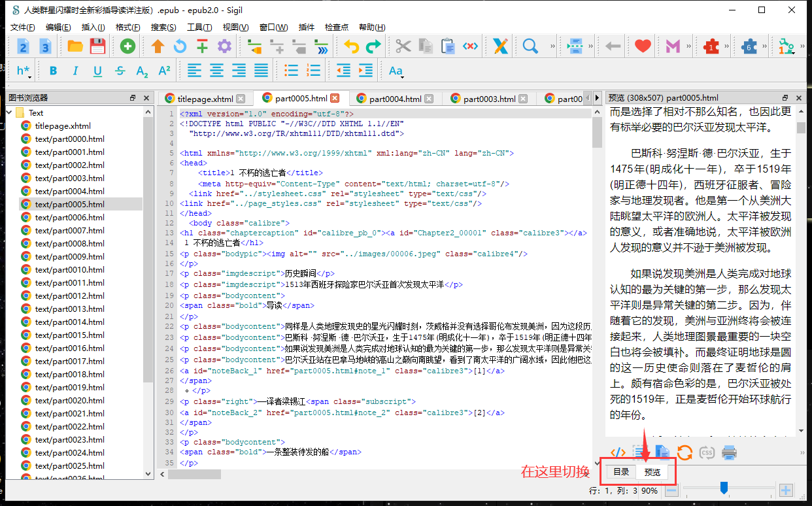Decrease indent of paragraph
Screen dimensions: 812x506
click(x=344, y=71)
